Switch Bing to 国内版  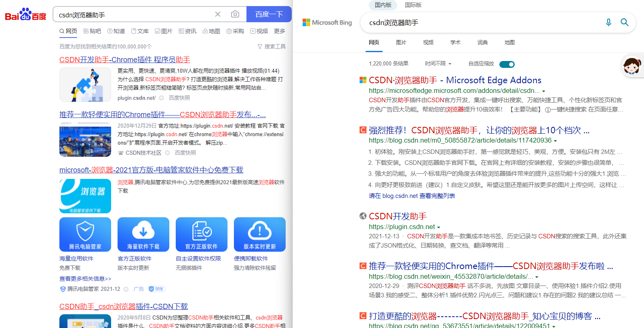[x=383, y=5]
